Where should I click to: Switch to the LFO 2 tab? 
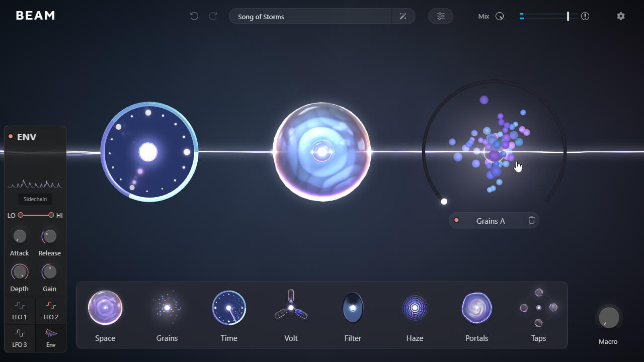(50, 311)
